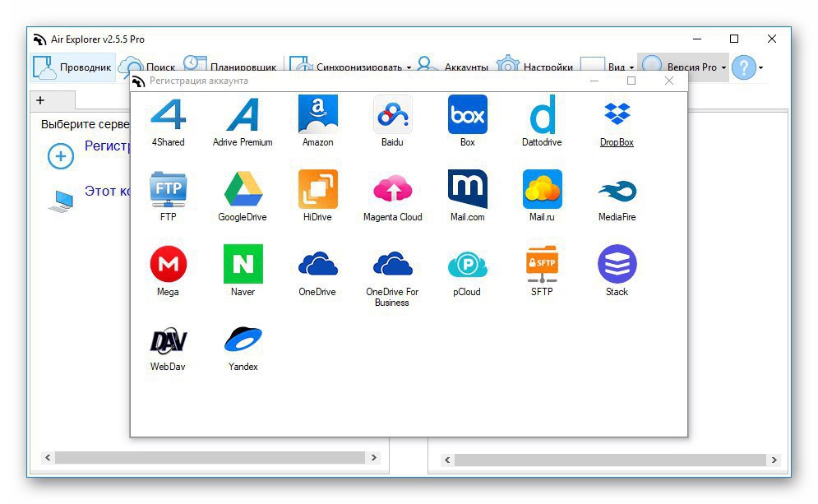
Task: Select the Baidu cloud icon
Action: 392,114
